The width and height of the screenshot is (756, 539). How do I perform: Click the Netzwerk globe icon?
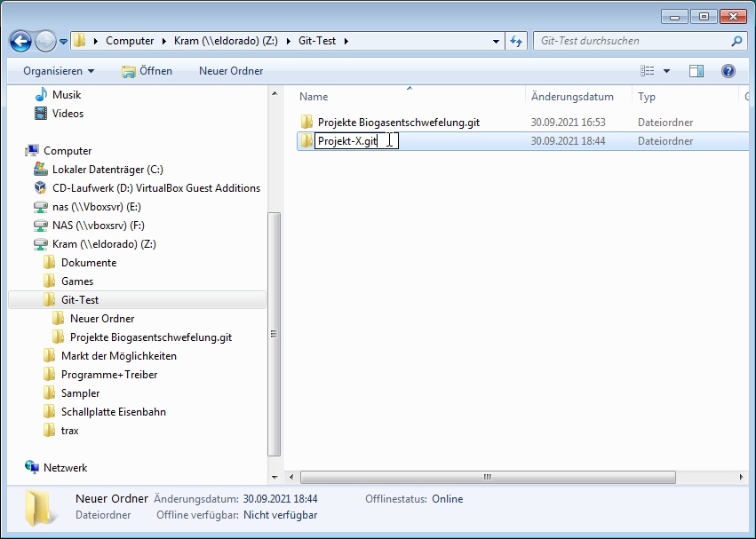pyautogui.click(x=32, y=467)
